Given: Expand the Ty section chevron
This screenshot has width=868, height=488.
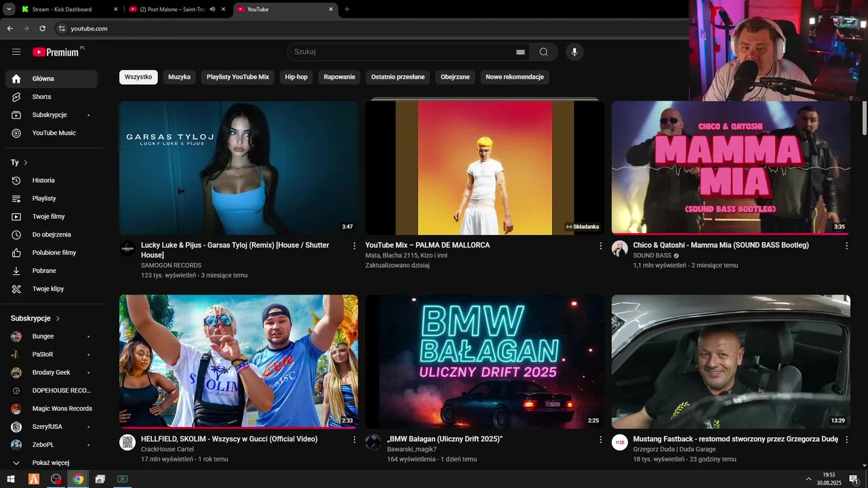Looking at the screenshot, I should [x=26, y=163].
